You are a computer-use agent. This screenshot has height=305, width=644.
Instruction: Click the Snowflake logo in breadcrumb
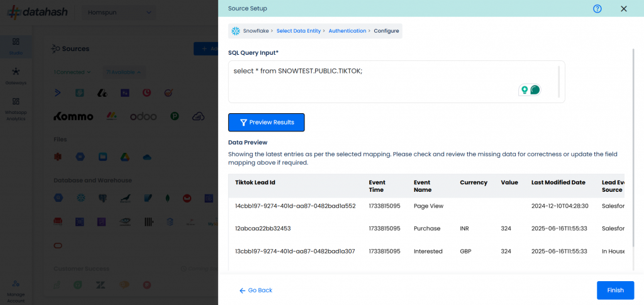click(x=235, y=31)
